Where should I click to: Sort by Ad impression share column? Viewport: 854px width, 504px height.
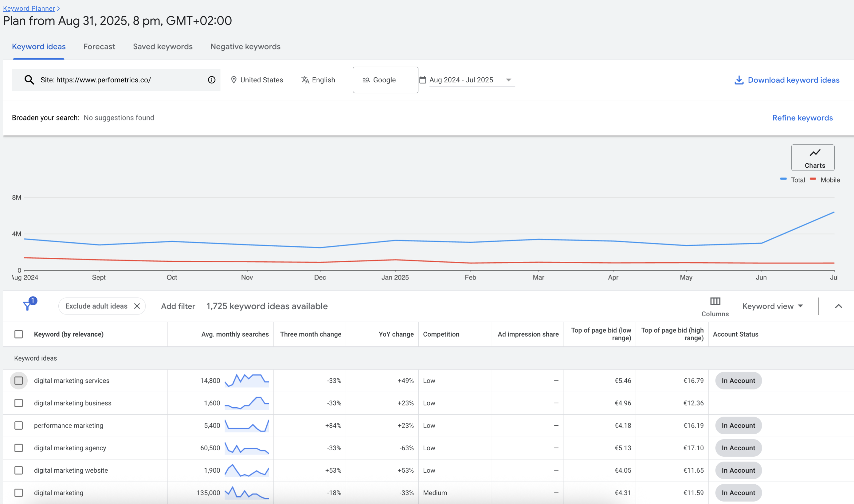point(528,334)
